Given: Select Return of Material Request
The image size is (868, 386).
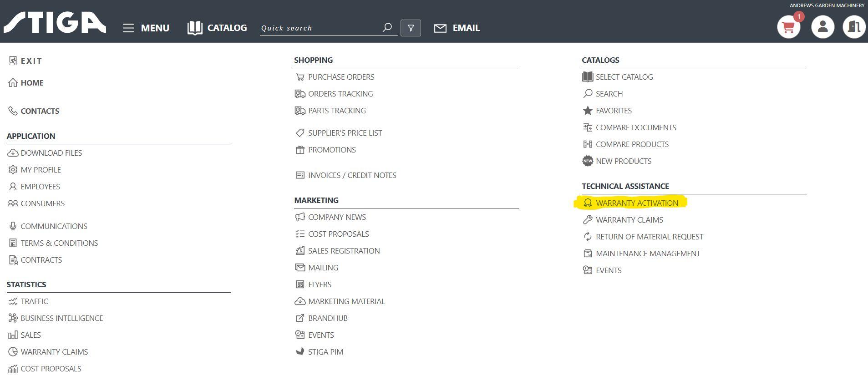Looking at the screenshot, I should tap(649, 237).
